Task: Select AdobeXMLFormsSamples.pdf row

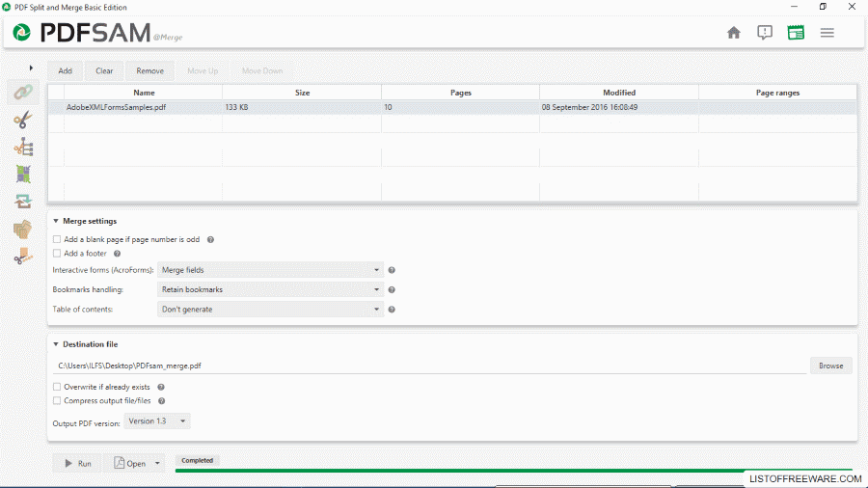Action: (452, 107)
